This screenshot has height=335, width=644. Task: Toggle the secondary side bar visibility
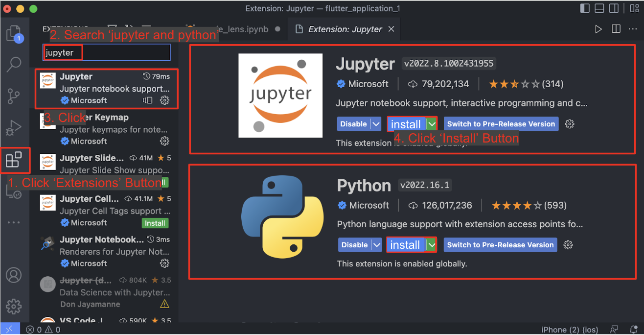614,8
